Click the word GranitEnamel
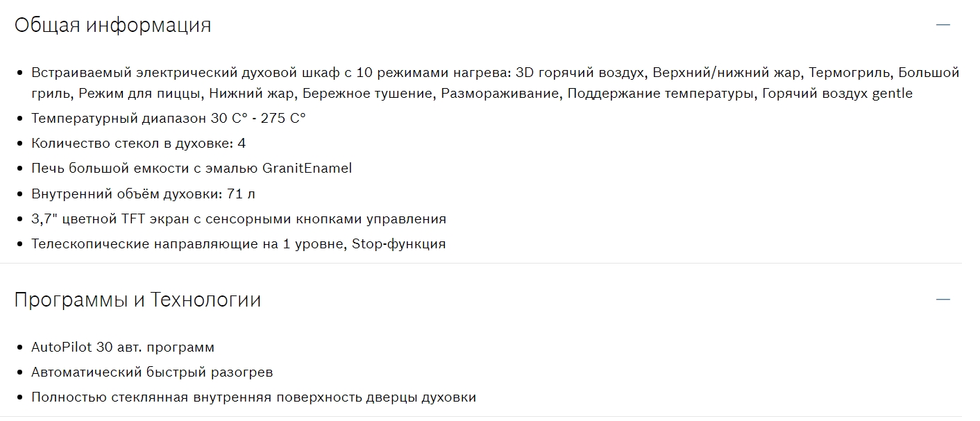The image size is (980, 421). click(307, 169)
